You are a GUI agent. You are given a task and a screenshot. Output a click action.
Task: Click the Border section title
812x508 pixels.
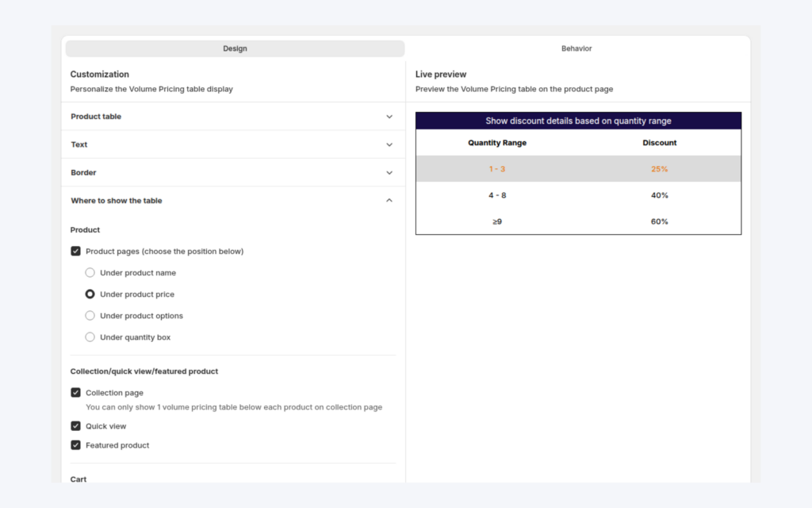83,172
